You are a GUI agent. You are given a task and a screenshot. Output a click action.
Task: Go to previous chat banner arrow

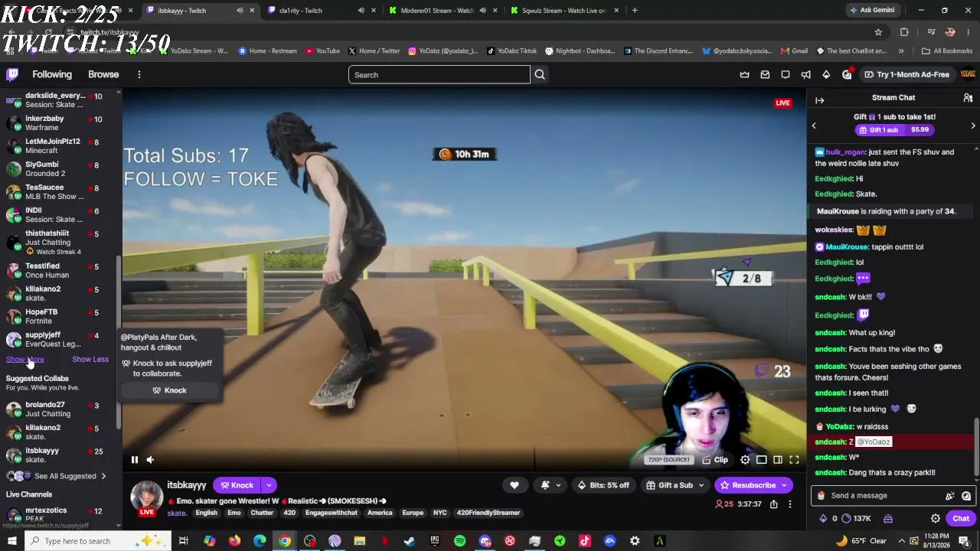(x=814, y=126)
